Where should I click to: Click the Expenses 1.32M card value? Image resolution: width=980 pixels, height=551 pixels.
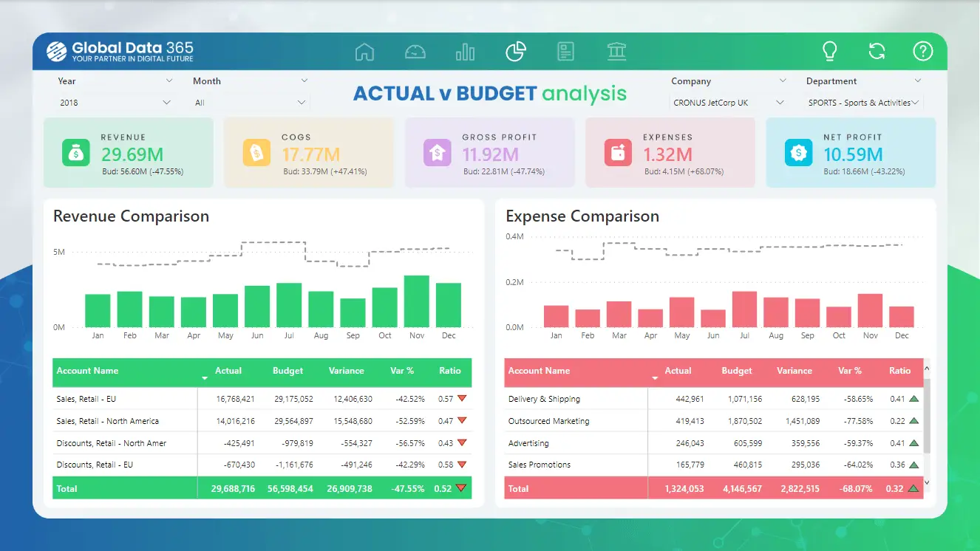[667, 154]
